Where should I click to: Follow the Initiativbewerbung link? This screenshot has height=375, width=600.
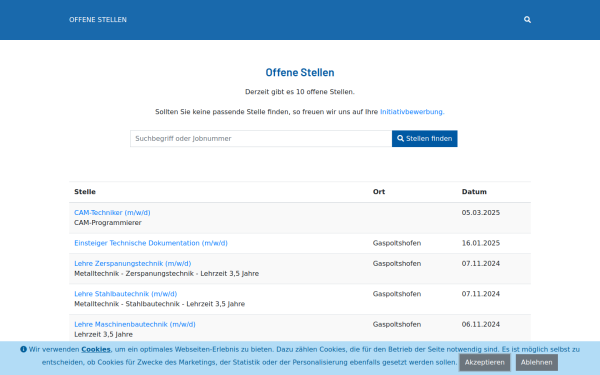point(412,112)
